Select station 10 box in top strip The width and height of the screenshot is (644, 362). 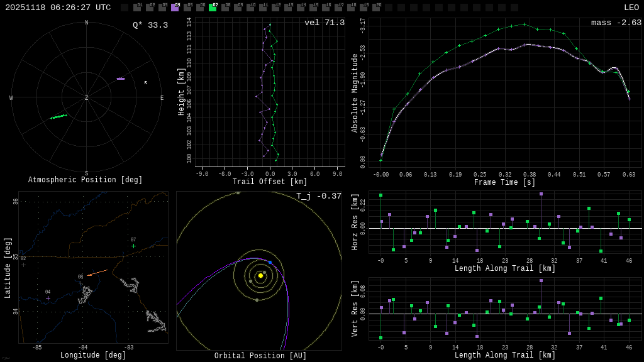click(x=250, y=8)
